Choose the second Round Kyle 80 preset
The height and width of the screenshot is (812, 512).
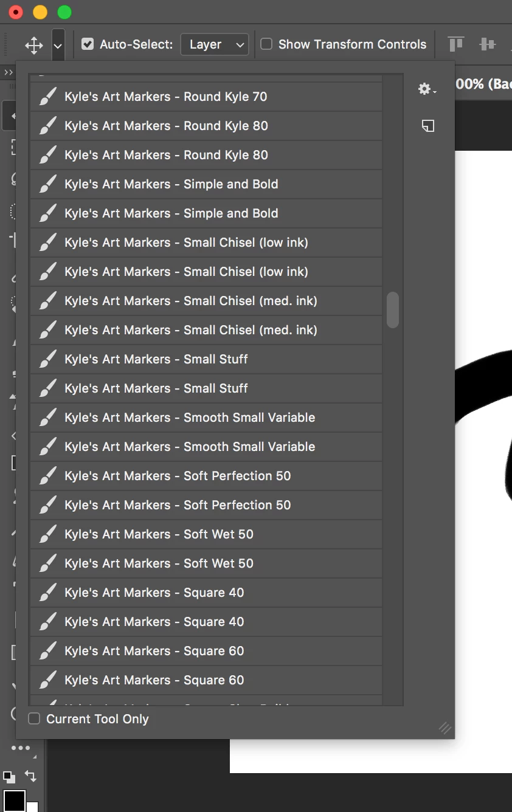(206, 155)
